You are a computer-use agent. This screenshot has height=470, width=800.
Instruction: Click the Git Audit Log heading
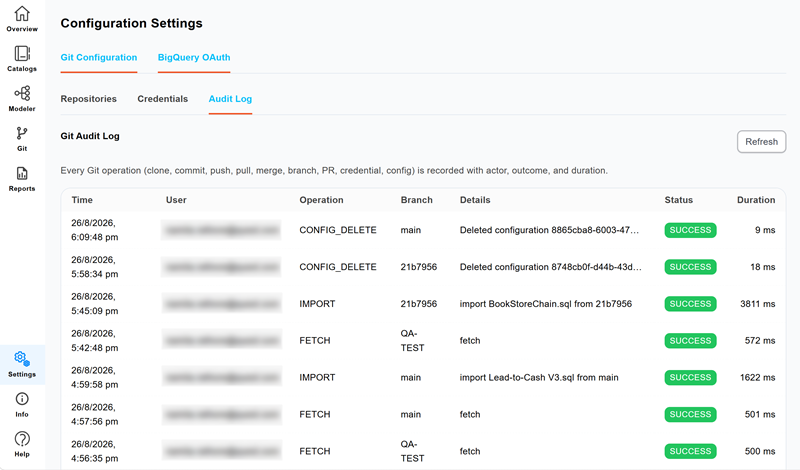(x=90, y=136)
